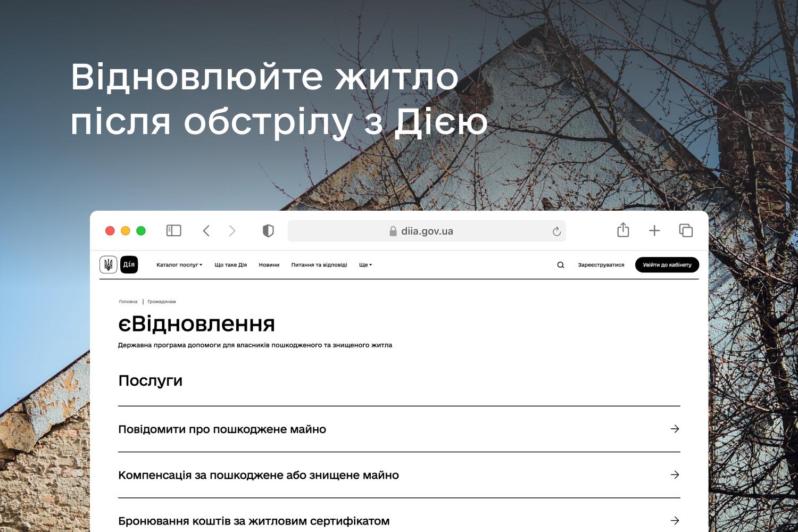The image size is (798, 532).
Task: Go back with the left chevron
Action: pos(206,230)
